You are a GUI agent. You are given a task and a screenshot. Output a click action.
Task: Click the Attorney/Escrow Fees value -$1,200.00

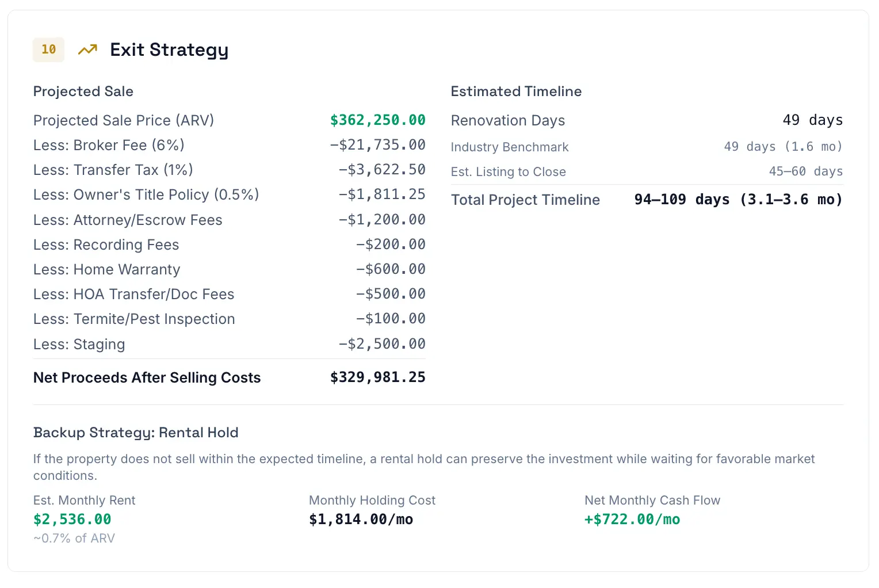coord(382,220)
